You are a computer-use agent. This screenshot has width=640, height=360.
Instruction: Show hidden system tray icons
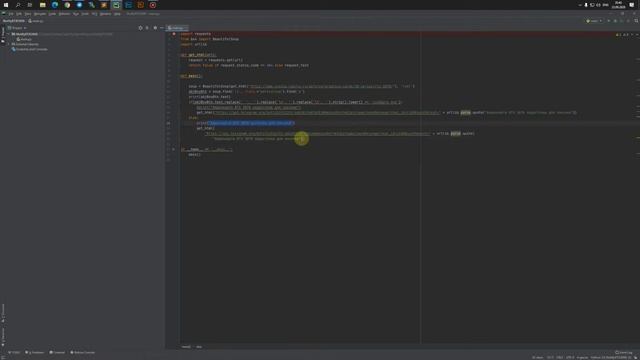click(x=580, y=5)
